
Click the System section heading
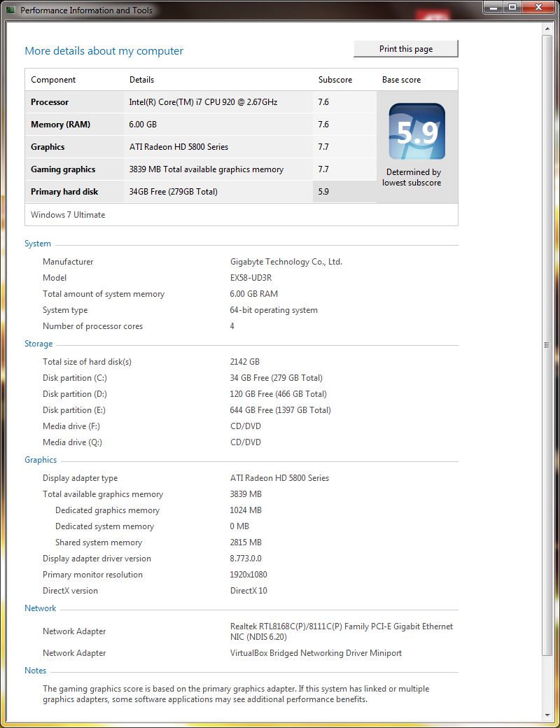point(38,244)
